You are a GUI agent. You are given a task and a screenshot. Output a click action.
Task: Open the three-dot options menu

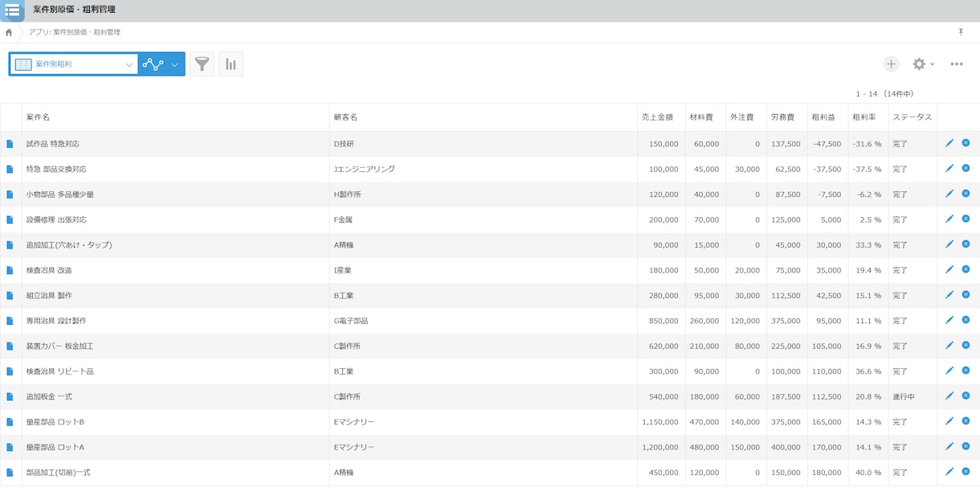click(957, 64)
